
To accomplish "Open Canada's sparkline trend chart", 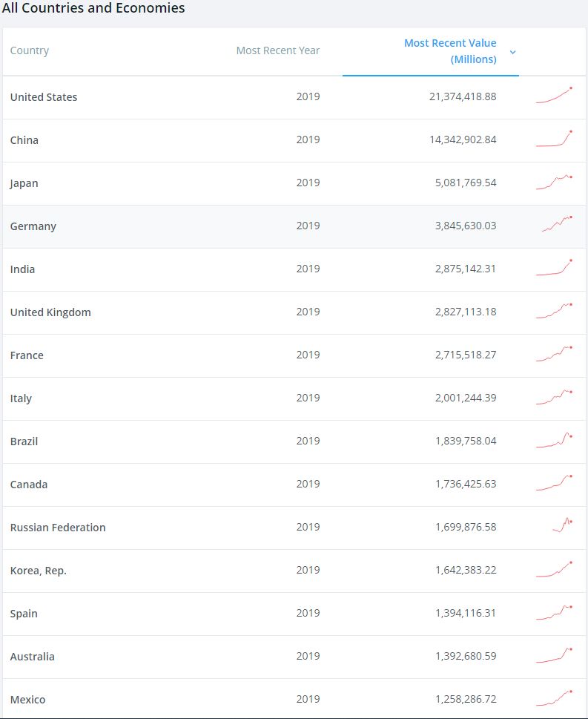I will click(x=554, y=483).
